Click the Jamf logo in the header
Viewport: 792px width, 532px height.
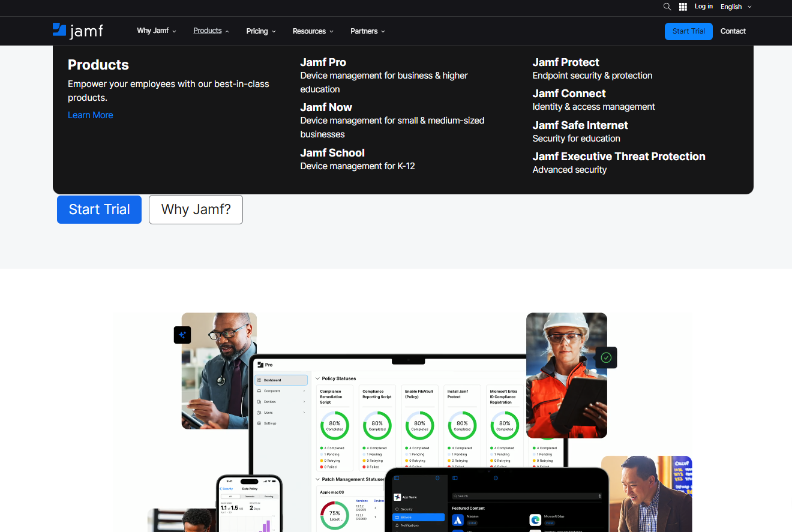click(x=78, y=31)
